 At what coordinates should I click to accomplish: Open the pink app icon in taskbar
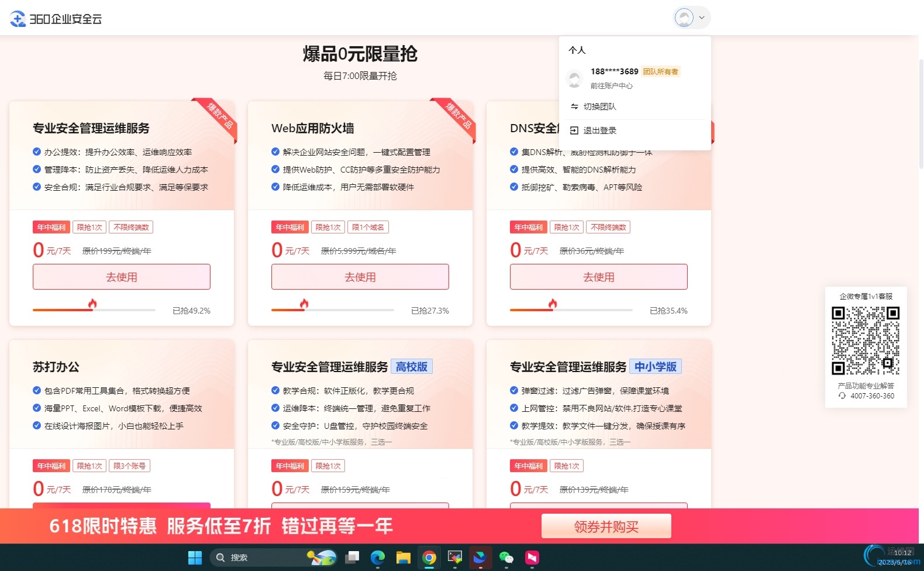point(532,558)
